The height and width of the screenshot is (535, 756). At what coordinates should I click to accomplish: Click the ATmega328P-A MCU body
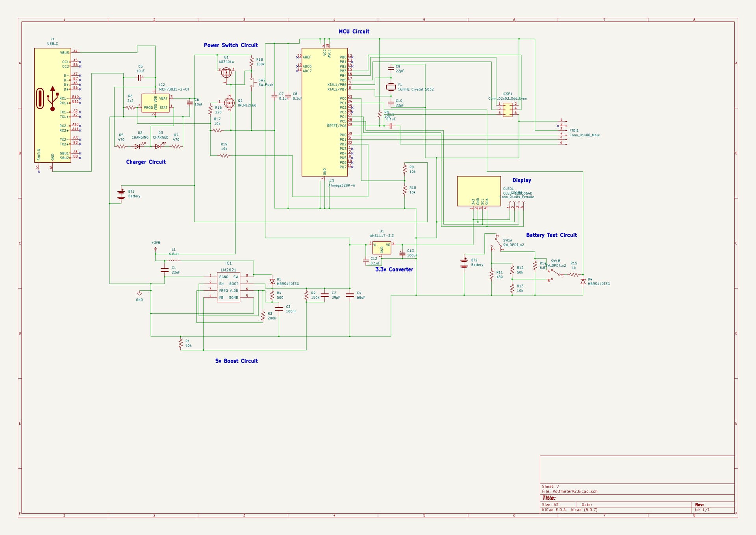click(324, 112)
